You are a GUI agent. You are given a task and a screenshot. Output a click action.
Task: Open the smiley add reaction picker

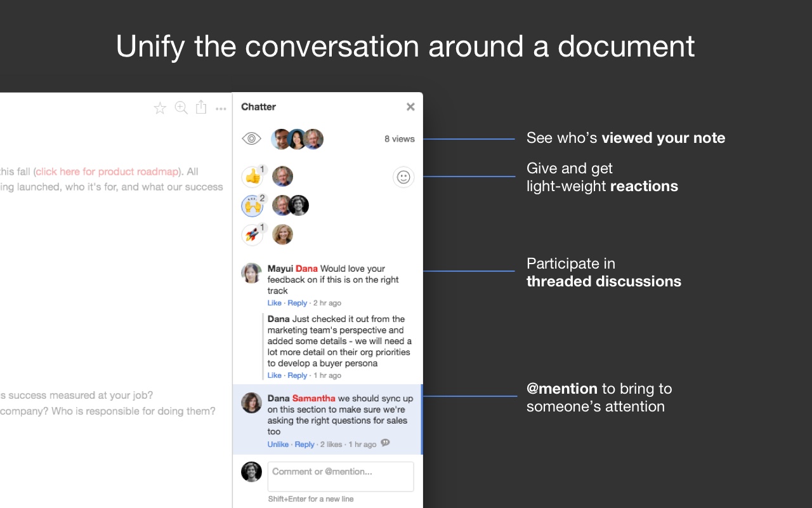(403, 177)
